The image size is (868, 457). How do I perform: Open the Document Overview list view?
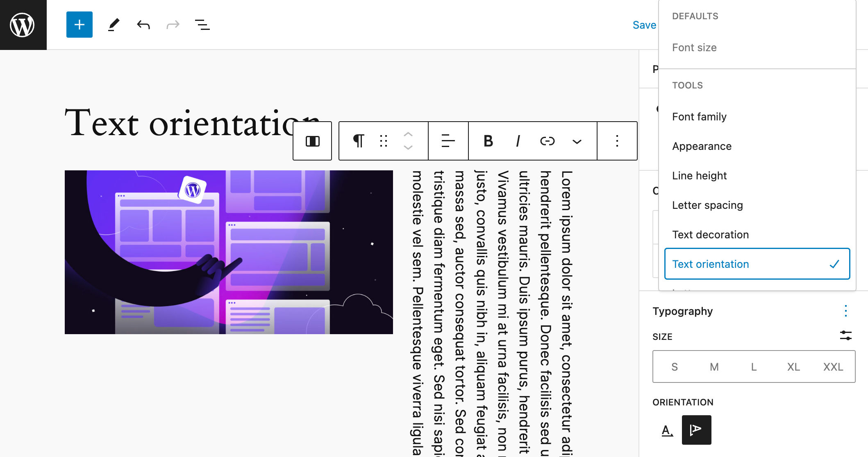pos(202,25)
